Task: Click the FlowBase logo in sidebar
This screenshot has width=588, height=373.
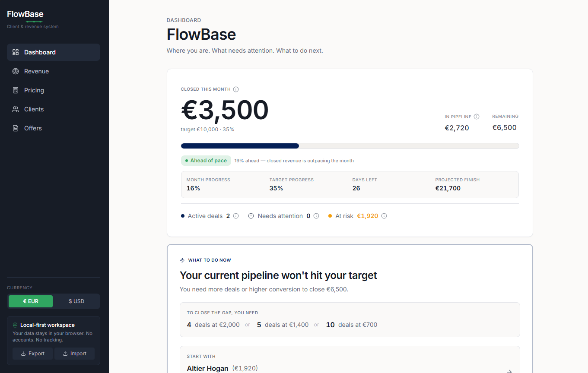Action: point(25,14)
